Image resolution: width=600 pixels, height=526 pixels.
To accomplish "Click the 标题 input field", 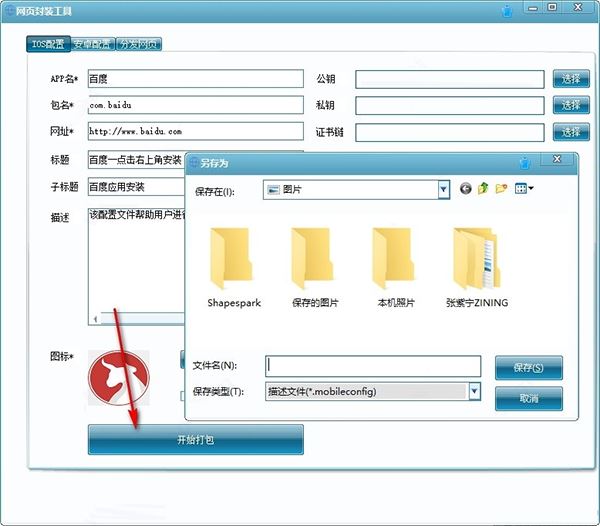I will (x=136, y=160).
